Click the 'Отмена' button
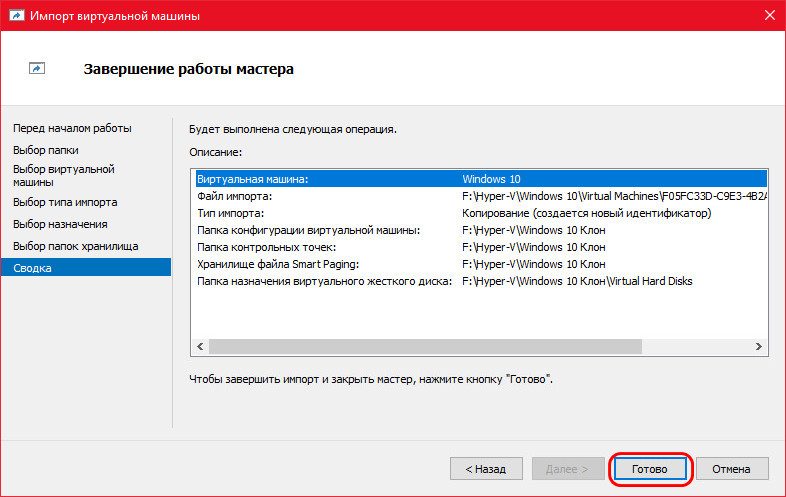Image resolution: width=786 pixels, height=497 pixels. point(731,468)
